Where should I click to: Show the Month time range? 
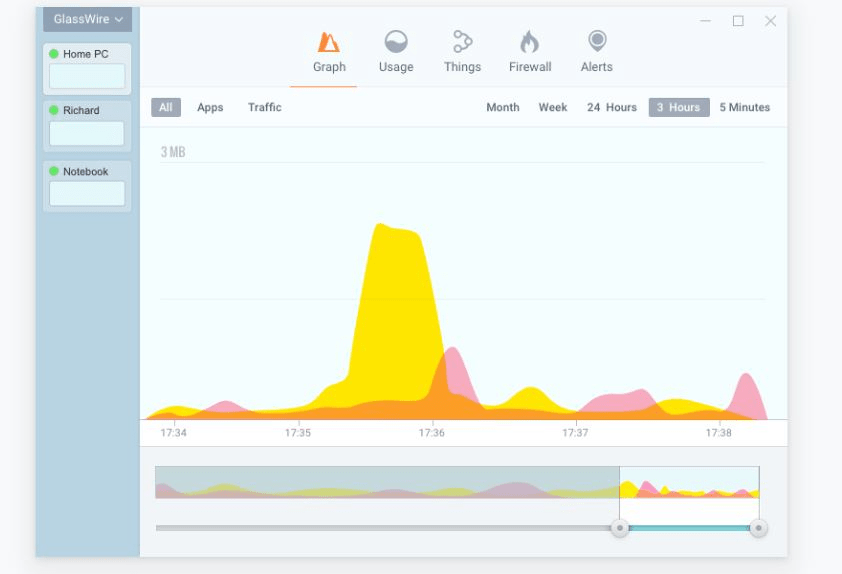coord(503,107)
